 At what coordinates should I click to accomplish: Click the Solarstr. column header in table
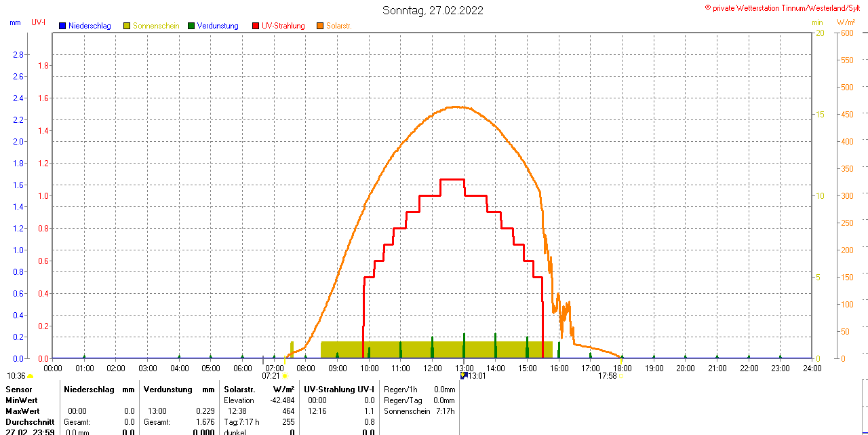coord(239,390)
